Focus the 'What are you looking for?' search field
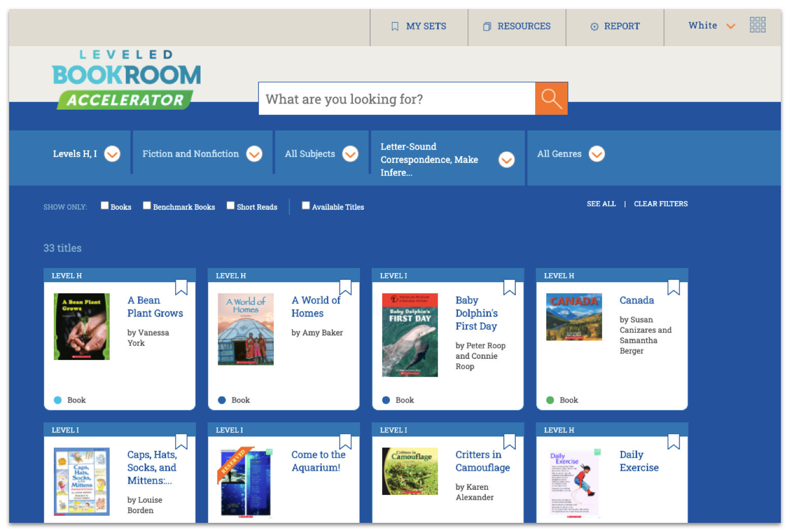Viewport: 790px width, 532px height. [397, 99]
